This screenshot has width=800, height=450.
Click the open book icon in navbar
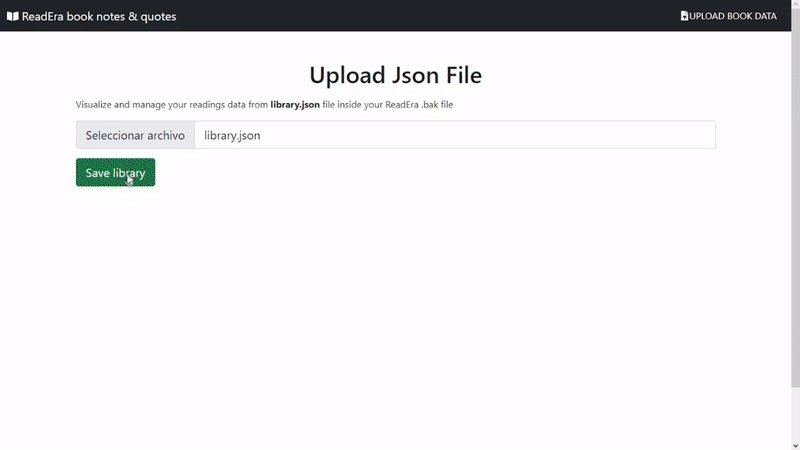click(13, 16)
